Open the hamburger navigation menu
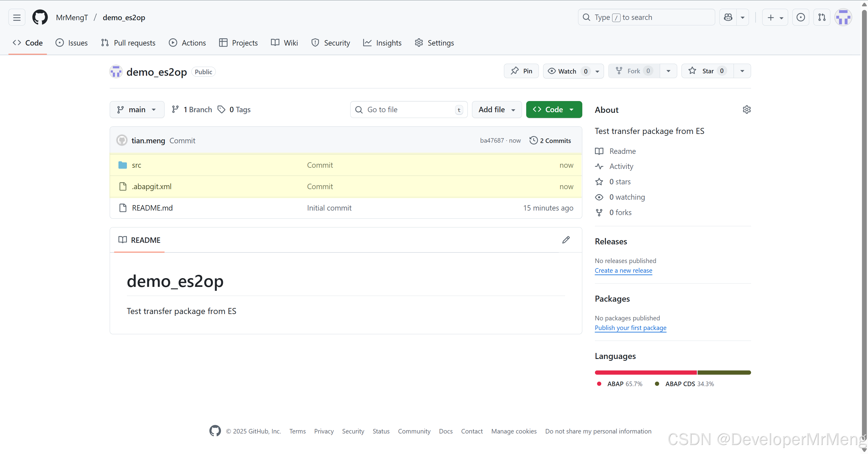Viewport: 868px width, 454px height. (x=17, y=17)
